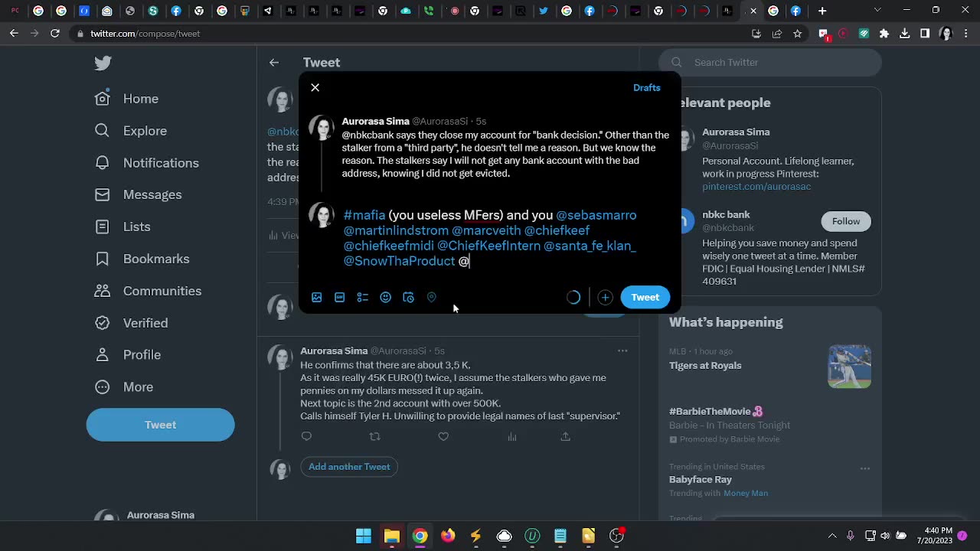Image resolution: width=980 pixels, height=551 pixels.
Task: Open the Chrome three-dot menu
Action: (x=965, y=34)
